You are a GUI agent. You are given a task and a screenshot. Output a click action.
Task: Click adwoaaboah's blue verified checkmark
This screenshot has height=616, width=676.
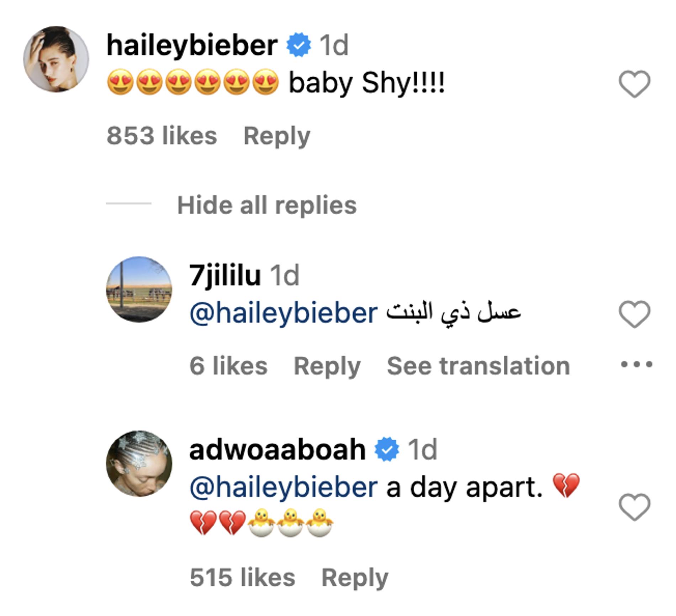pyautogui.click(x=387, y=449)
